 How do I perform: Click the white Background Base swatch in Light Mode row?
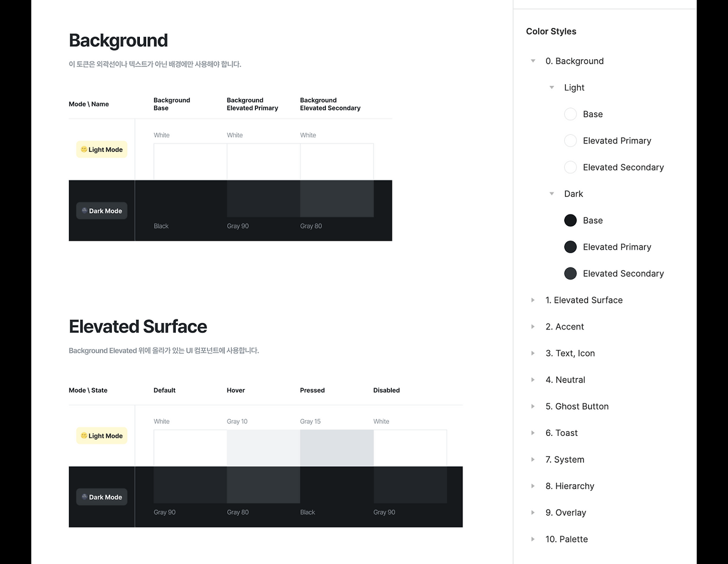[190, 162]
